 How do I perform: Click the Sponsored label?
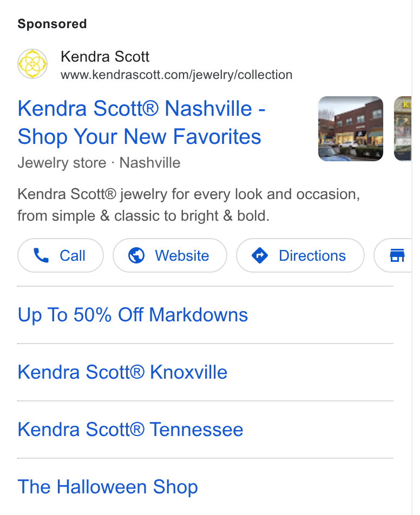(x=52, y=24)
